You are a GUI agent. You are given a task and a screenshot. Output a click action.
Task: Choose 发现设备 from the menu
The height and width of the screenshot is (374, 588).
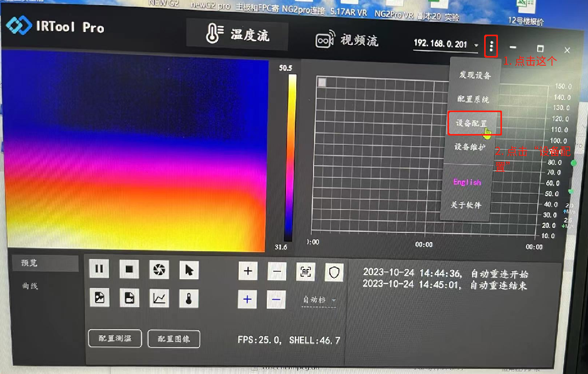[475, 75]
